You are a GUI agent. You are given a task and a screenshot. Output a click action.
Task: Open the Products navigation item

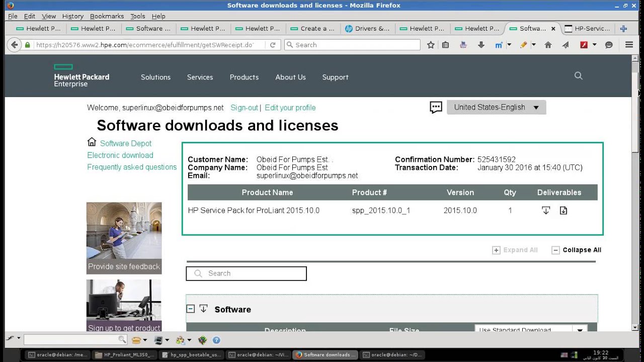point(244,77)
